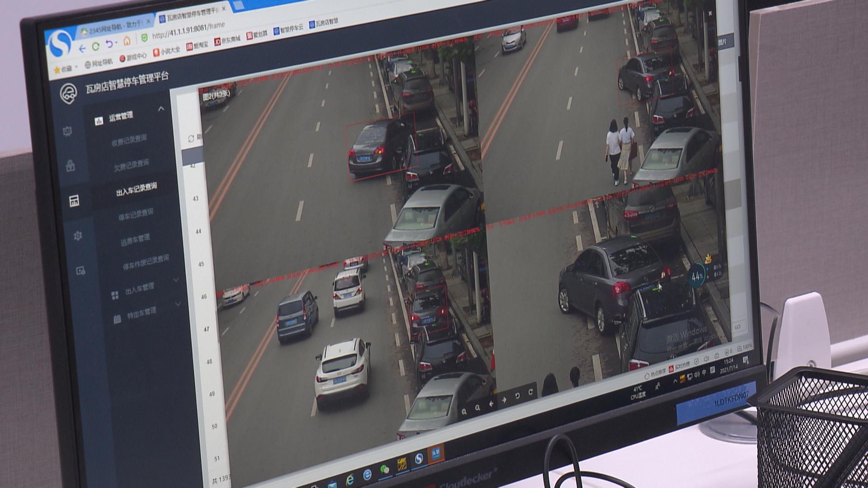Go to next image with right arrow
868x488 pixels.
pos(505,400)
